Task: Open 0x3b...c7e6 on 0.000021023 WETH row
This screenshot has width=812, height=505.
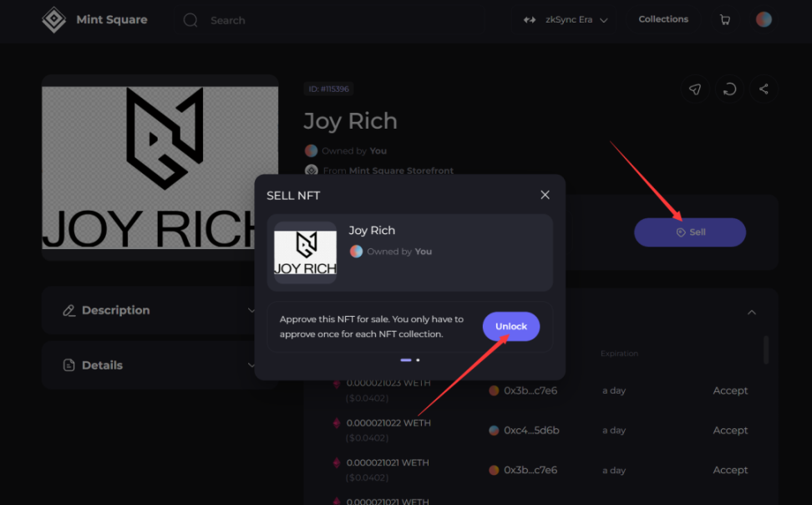Action: (x=530, y=390)
